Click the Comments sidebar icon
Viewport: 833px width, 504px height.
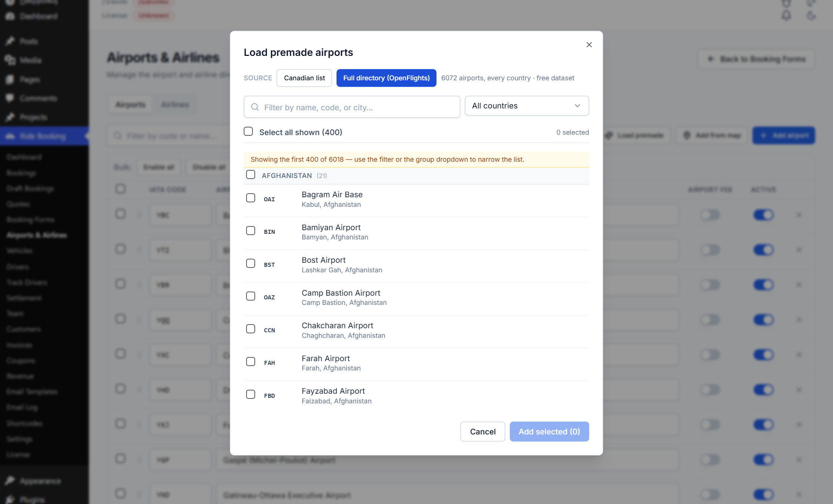tap(10, 98)
